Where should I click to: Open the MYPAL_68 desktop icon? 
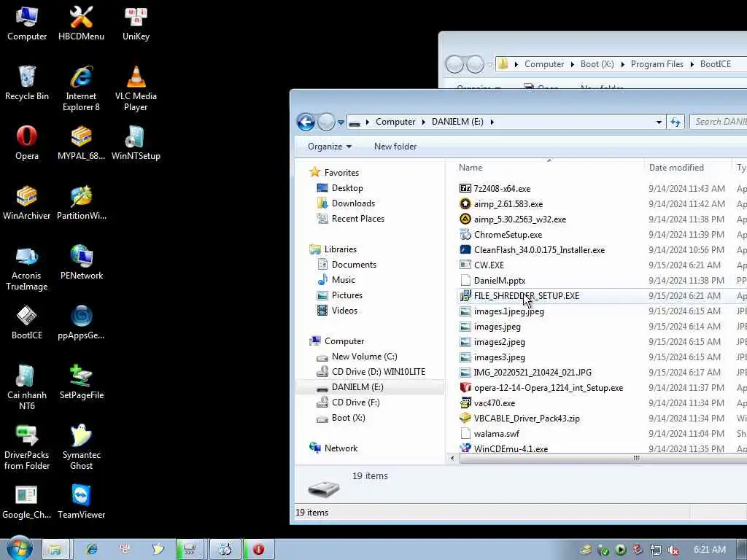[x=81, y=144]
